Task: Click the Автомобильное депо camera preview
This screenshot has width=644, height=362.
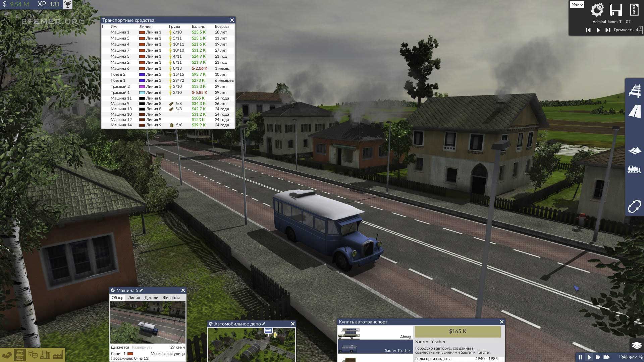Action: [252, 345]
